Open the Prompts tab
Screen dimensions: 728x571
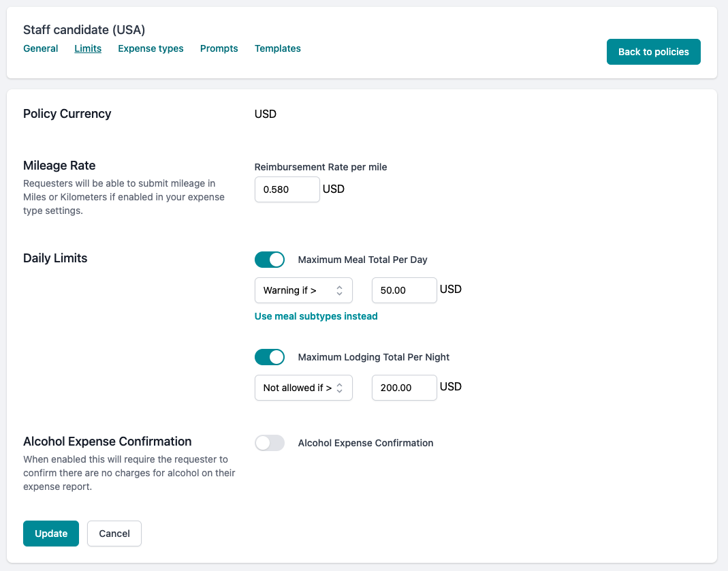pyautogui.click(x=219, y=48)
